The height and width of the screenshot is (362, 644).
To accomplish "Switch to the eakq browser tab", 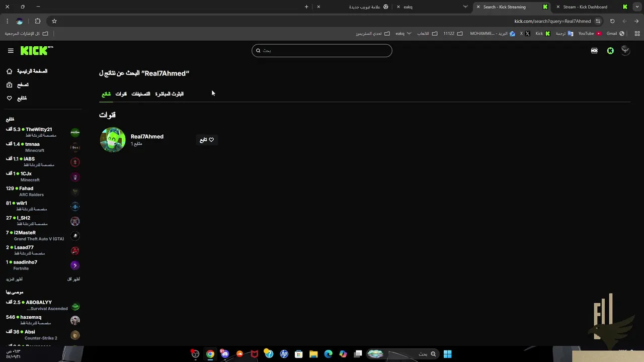I will click(x=431, y=7).
